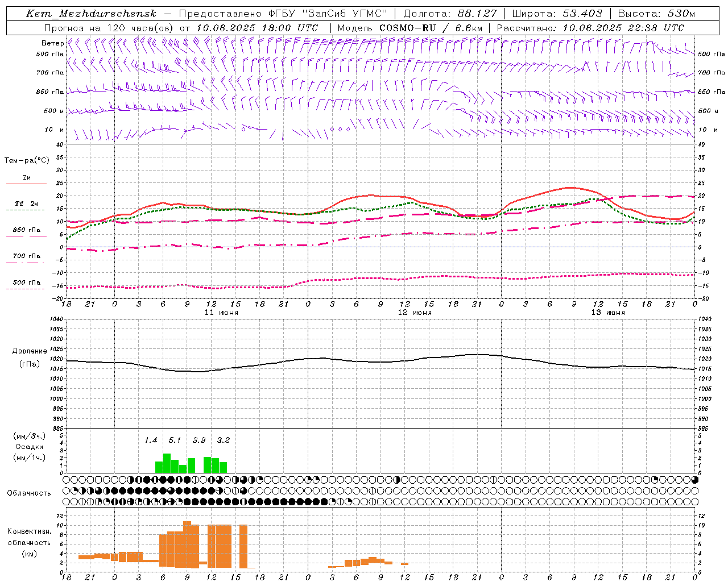Viewport: 728px width, 582px height.
Task: Click the (мм/1ч.) precipitation unit label
Action: click(x=29, y=458)
